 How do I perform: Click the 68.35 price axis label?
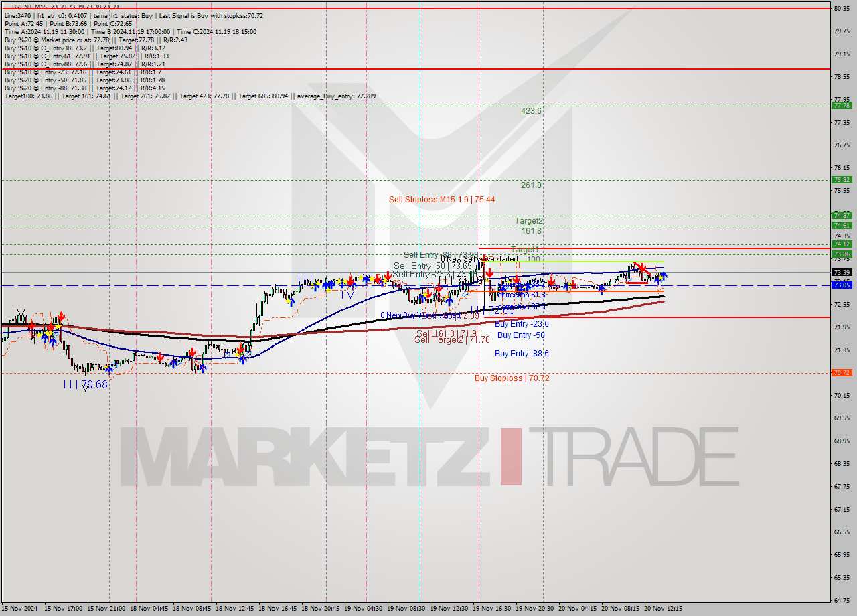coord(842,463)
